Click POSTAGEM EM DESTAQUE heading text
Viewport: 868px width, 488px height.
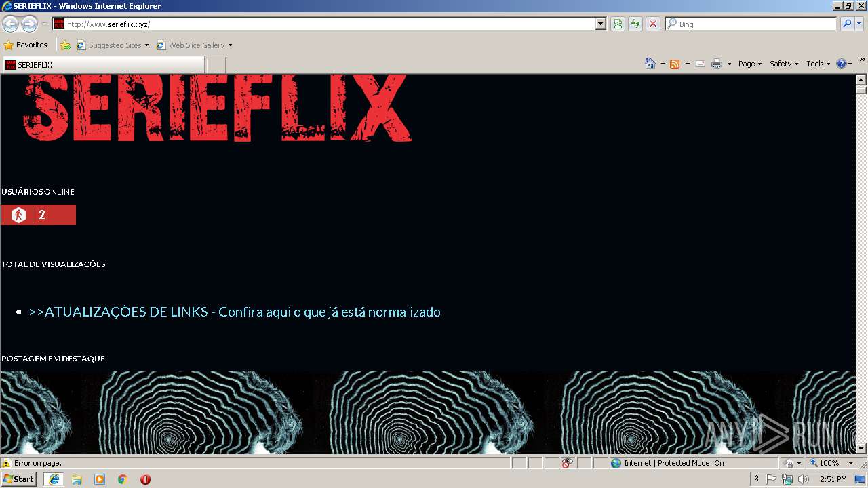pos(53,358)
